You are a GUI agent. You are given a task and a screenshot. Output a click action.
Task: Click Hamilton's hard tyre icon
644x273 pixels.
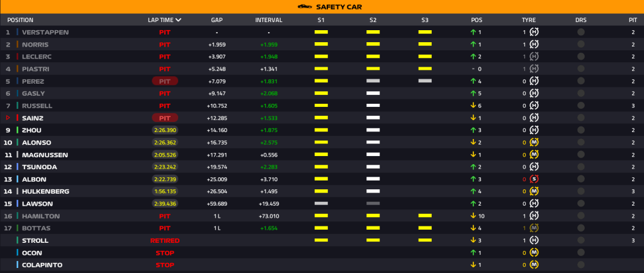534,216
